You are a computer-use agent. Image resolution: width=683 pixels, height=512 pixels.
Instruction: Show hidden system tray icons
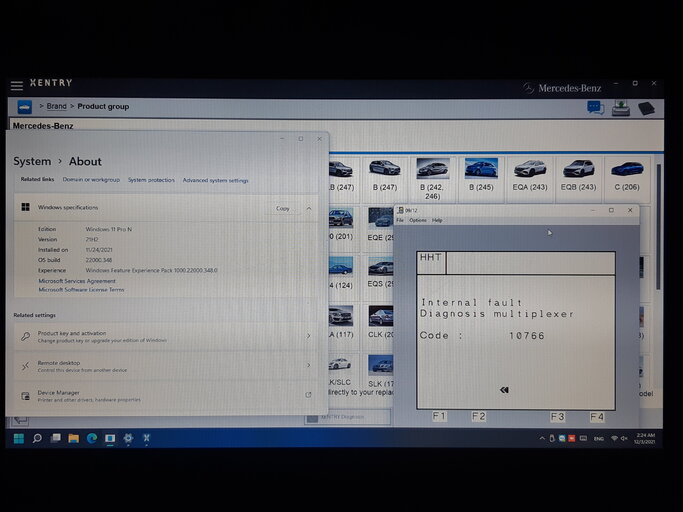pyautogui.click(x=542, y=438)
